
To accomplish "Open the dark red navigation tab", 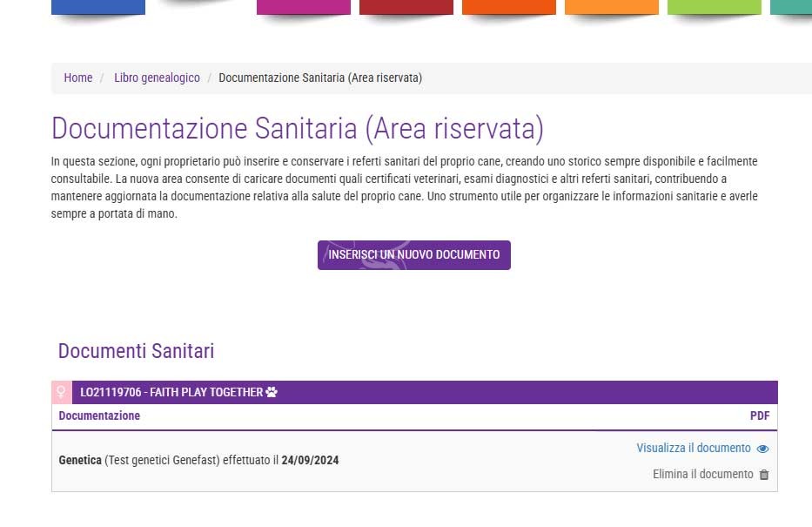I will [x=406, y=7].
